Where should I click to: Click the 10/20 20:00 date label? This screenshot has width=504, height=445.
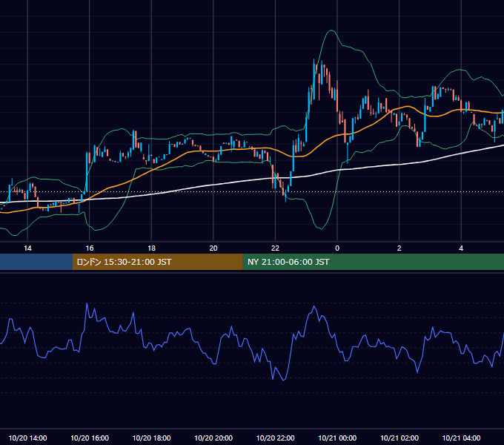[x=213, y=438]
